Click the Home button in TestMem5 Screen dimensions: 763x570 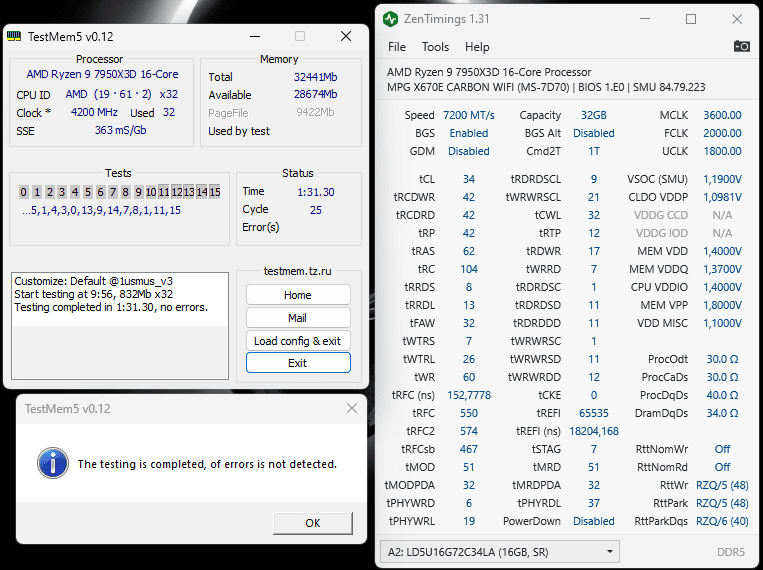(298, 295)
